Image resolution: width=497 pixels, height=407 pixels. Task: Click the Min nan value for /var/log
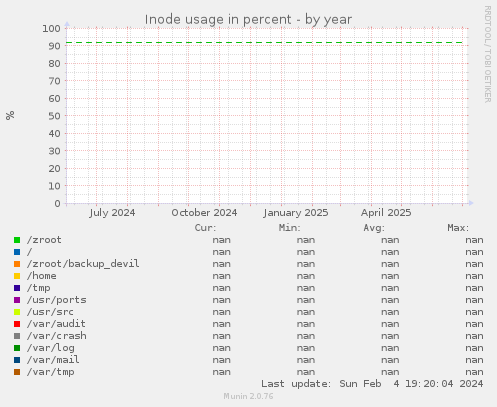coord(306,348)
